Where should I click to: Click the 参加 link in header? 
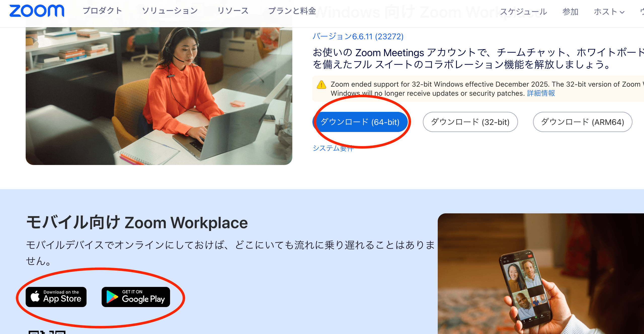click(x=570, y=12)
